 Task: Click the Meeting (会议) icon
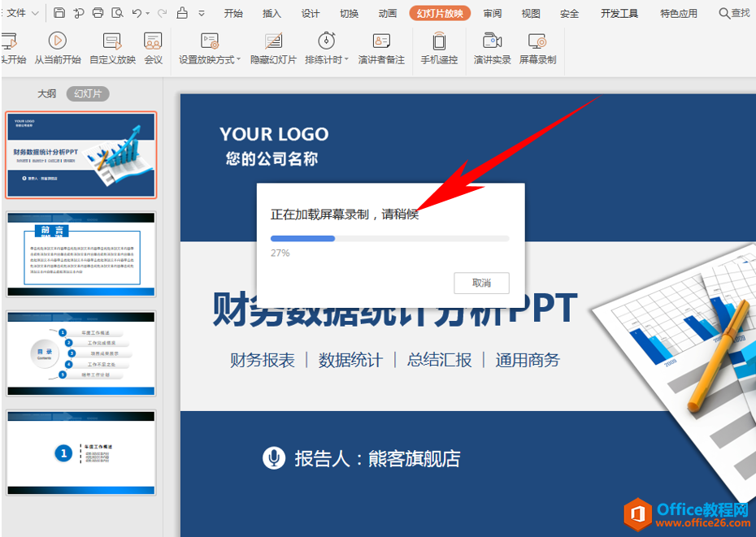coord(153,48)
